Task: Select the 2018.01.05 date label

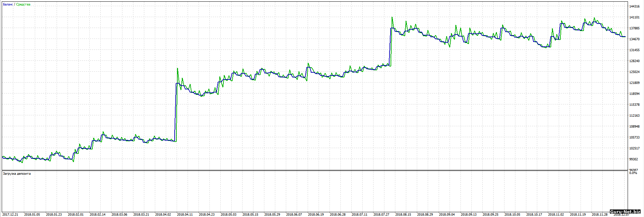Action: click(32, 215)
